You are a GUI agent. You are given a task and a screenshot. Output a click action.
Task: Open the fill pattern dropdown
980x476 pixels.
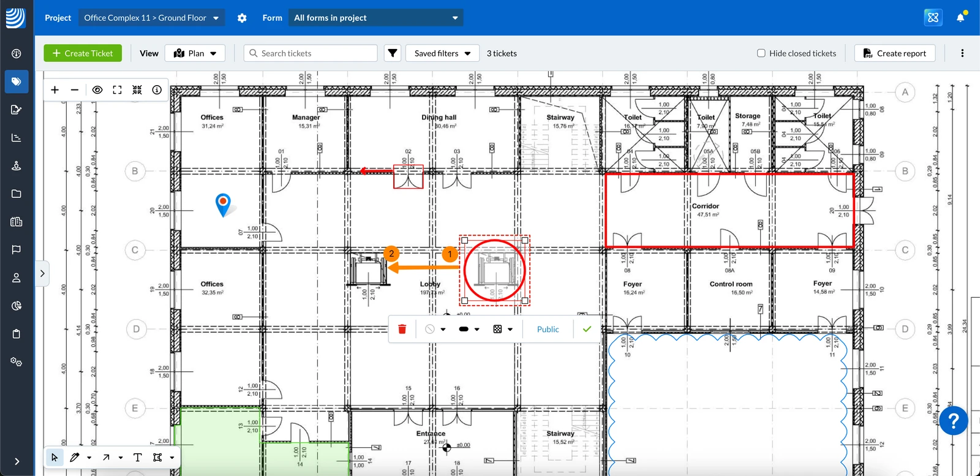point(503,329)
